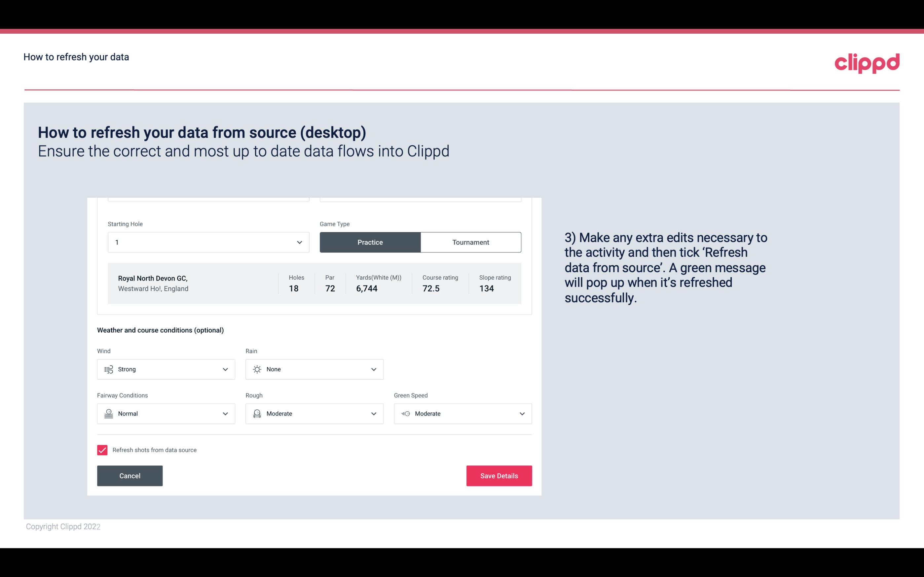Expand the Green Speed dropdown
The height and width of the screenshot is (577, 924).
tap(522, 414)
